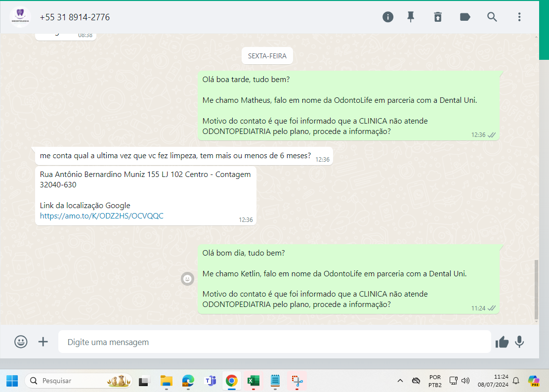
Task: Click the cloud sync tray icon
Action: (x=416, y=381)
